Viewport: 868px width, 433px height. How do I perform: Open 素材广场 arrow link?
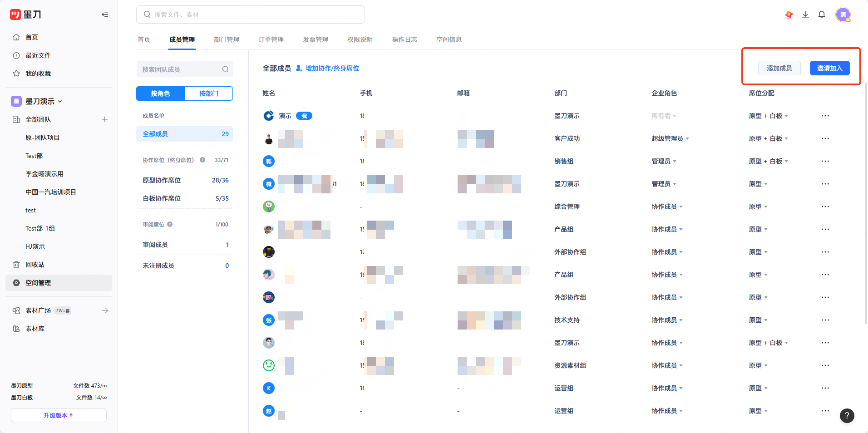pyautogui.click(x=105, y=310)
